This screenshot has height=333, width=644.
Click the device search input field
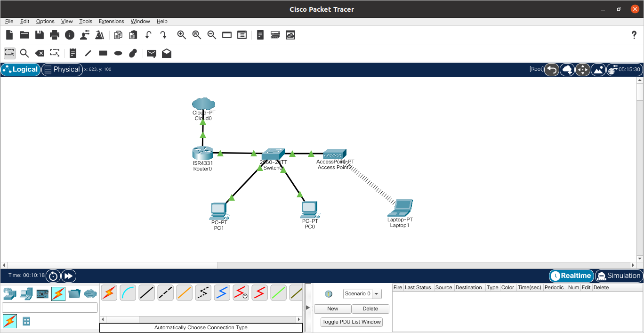[x=50, y=308]
